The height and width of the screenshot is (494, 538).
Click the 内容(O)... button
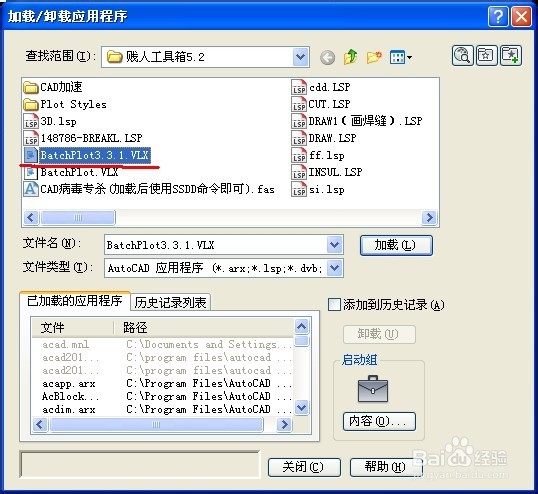tap(379, 421)
